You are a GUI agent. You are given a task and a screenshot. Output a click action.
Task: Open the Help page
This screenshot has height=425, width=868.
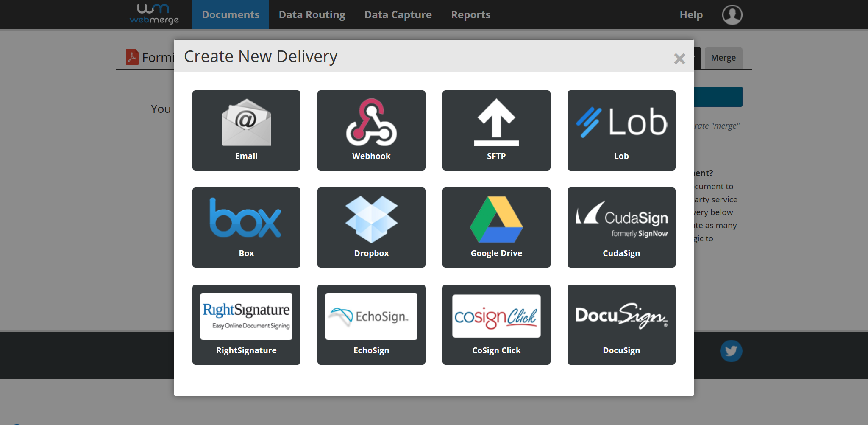click(691, 14)
